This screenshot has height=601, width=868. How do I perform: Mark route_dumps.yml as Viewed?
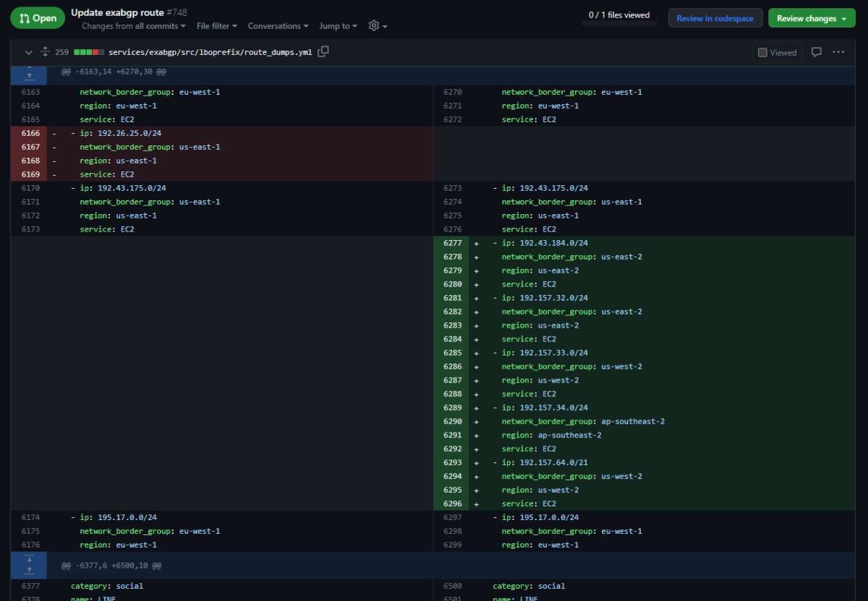tap(777, 52)
